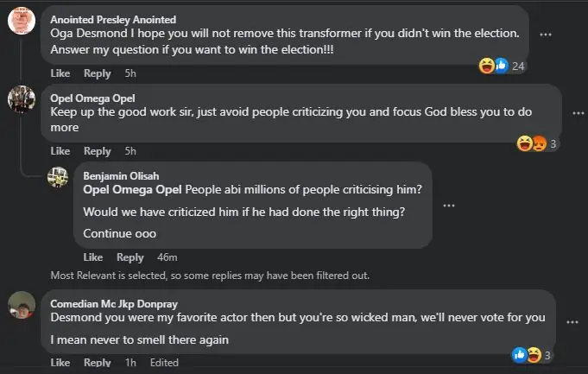Click the Opel Omega Opel mention in reply
This screenshot has width=588, height=374.
[120, 189]
